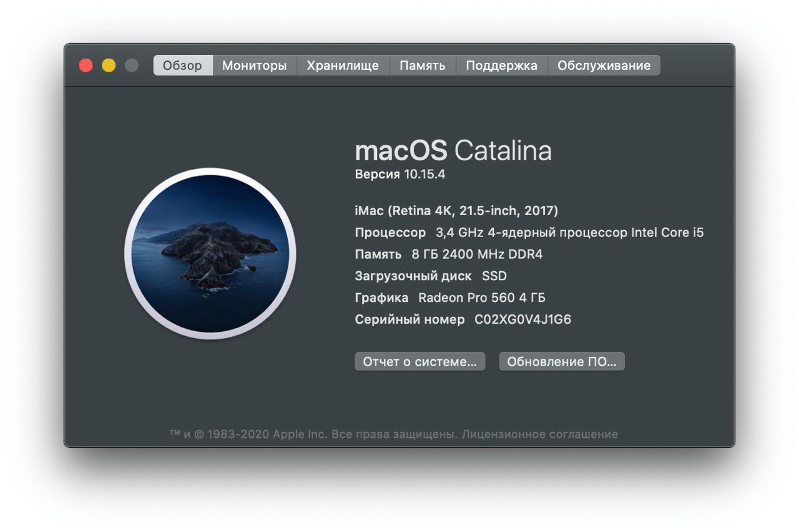Viewport: 799px width, 532px height.
Task: Click the Графика label
Action: tap(381, 298)
